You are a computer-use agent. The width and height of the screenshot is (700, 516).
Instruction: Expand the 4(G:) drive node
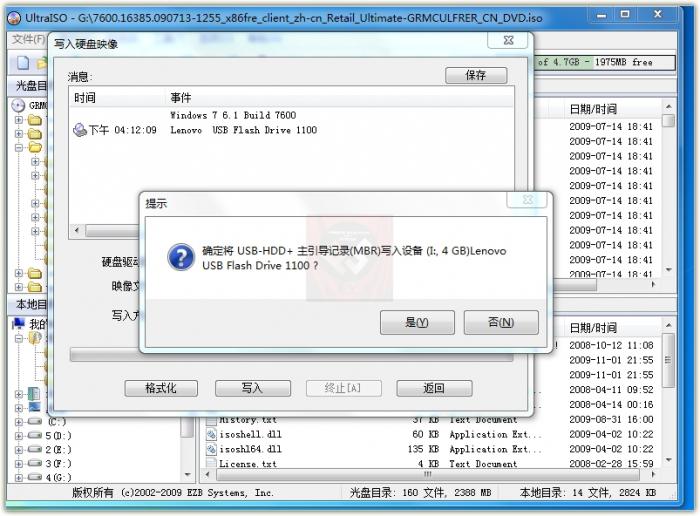coord(19,477)
